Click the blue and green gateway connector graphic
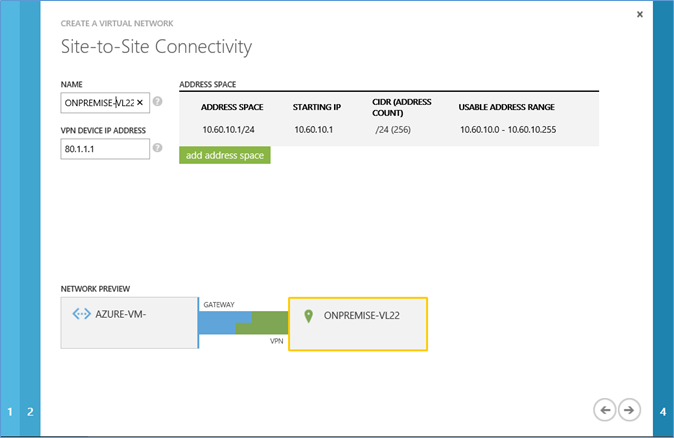 point(243,323)
